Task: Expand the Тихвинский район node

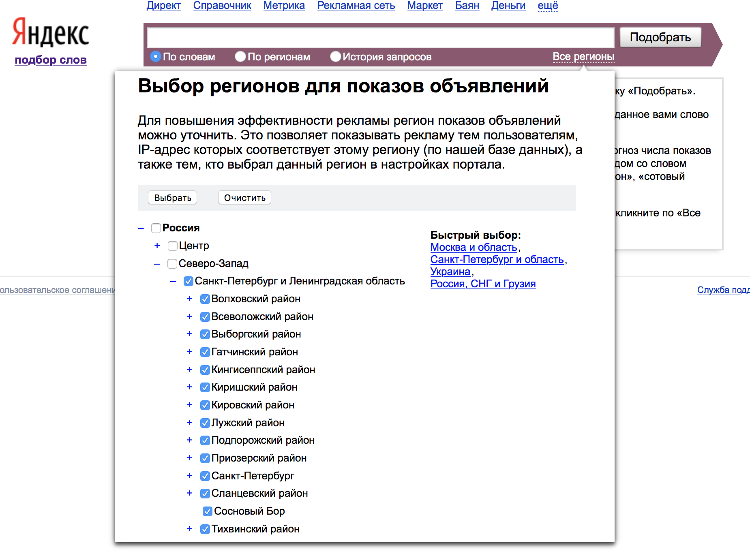Action: click(190, 529)
